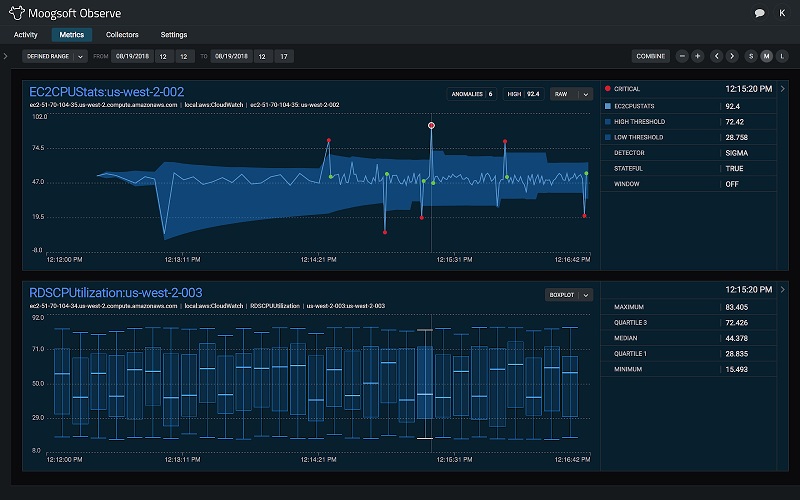800x500 pixels.
Task: Click the From date field 08/19/2018
Action: point(130,56)
